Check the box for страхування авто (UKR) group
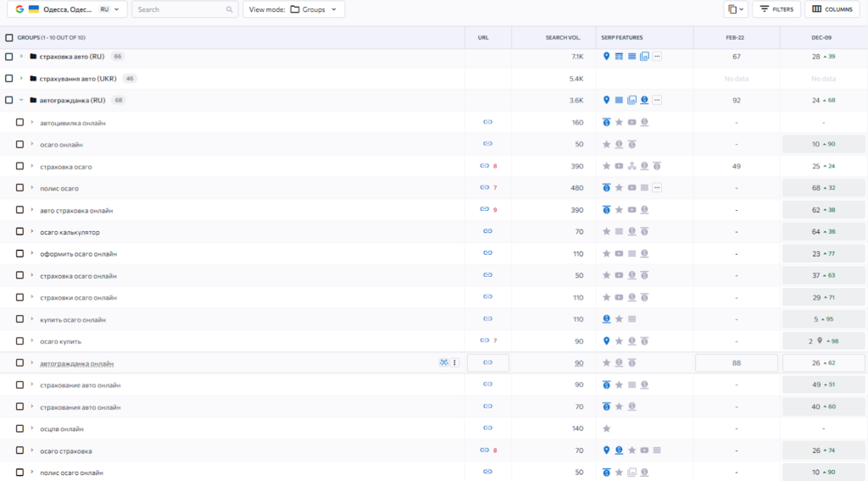The height and width of the screenshot is (481, 868). [9, 78]
